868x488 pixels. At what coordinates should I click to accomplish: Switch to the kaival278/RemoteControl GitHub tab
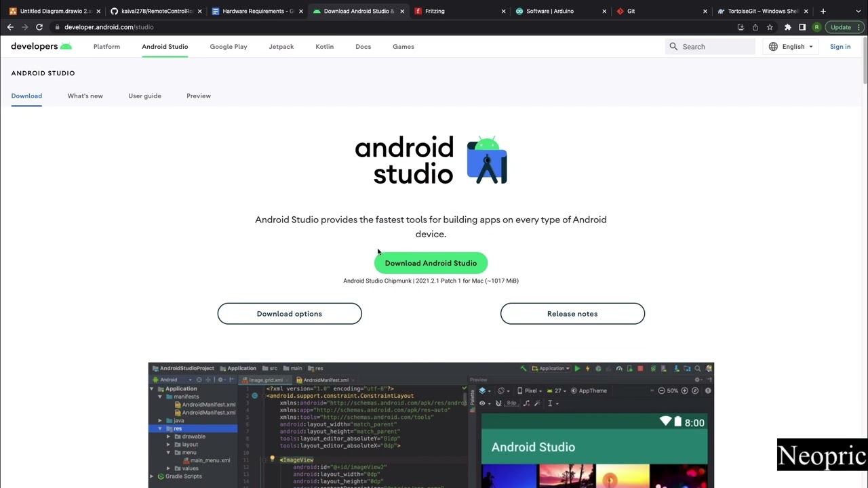155,11
